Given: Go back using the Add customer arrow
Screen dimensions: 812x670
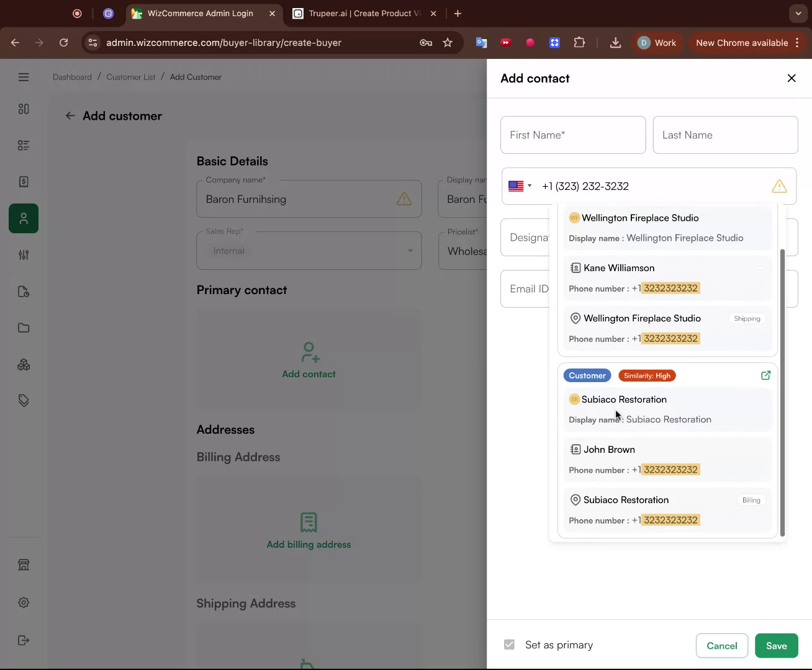Looking at the screenshot, I should (x=70, y=116).
